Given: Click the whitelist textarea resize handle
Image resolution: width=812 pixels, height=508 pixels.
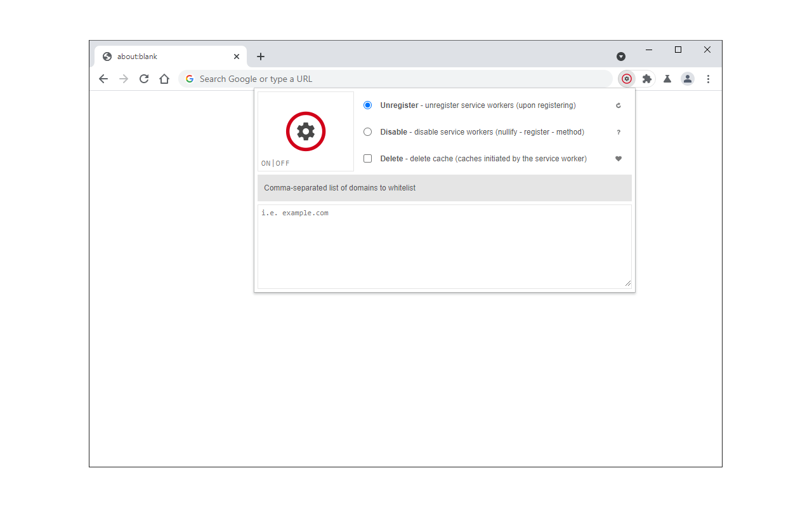Looking at the screenshot, I should 628,284.
